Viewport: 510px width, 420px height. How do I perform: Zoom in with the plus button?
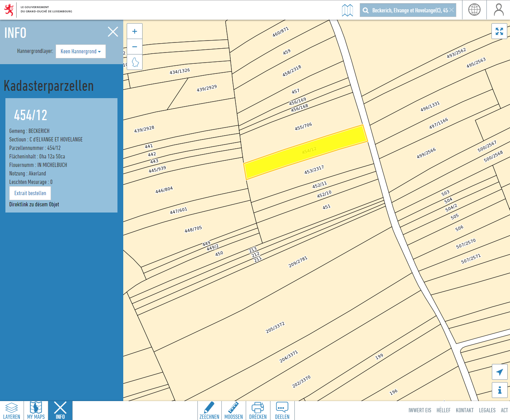[134, 31]
